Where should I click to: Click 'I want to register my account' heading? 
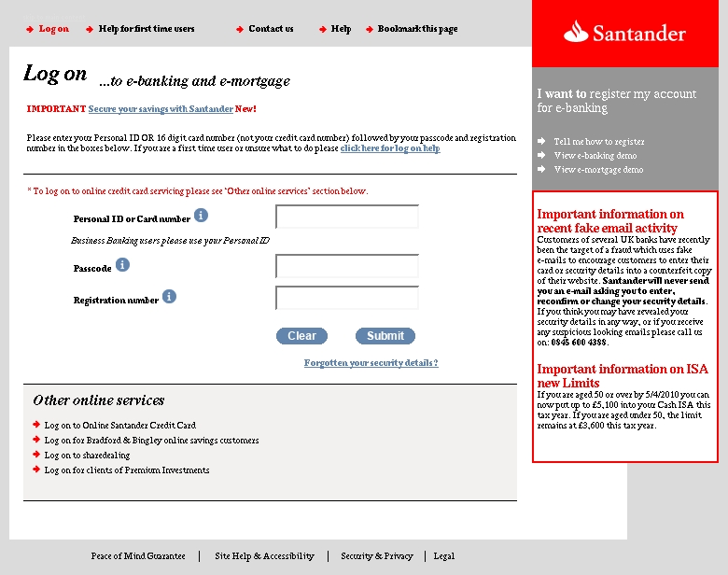coord(617,100)
